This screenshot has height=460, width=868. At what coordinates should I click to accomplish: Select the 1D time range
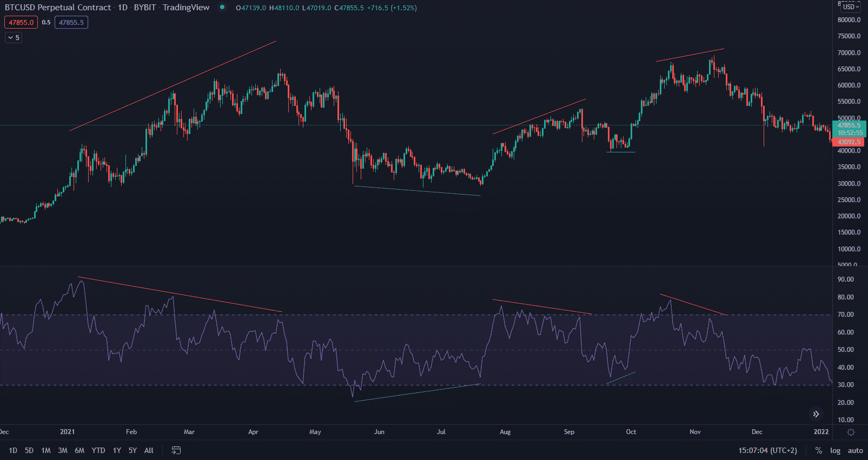click(13, 450)
